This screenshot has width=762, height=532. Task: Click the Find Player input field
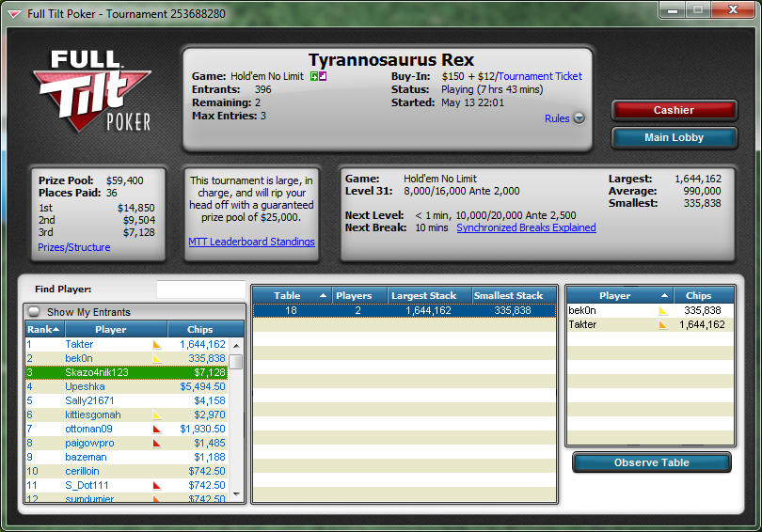(201, 289)
